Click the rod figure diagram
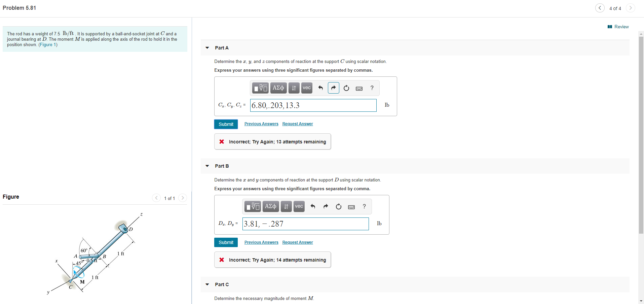 coord(95,254)
